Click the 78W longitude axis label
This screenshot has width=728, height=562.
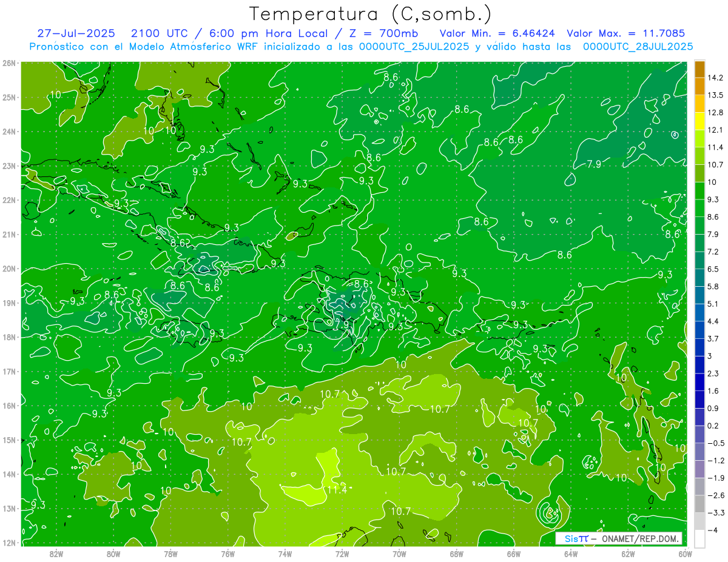pyautogui.click(x=170, y=554)
